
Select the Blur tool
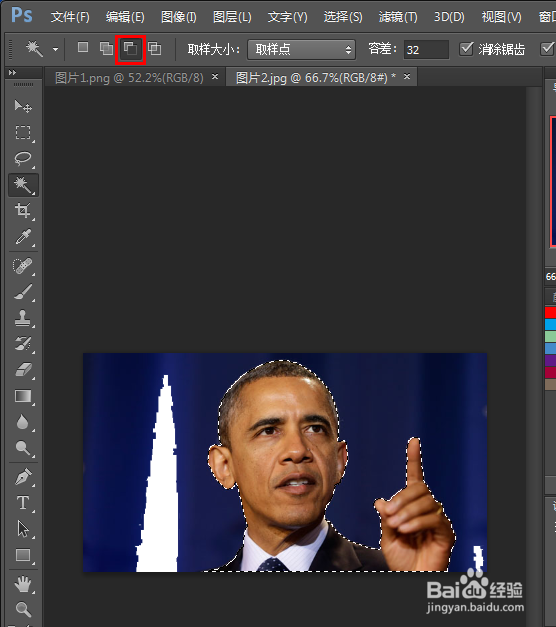[x=23, y=422]
